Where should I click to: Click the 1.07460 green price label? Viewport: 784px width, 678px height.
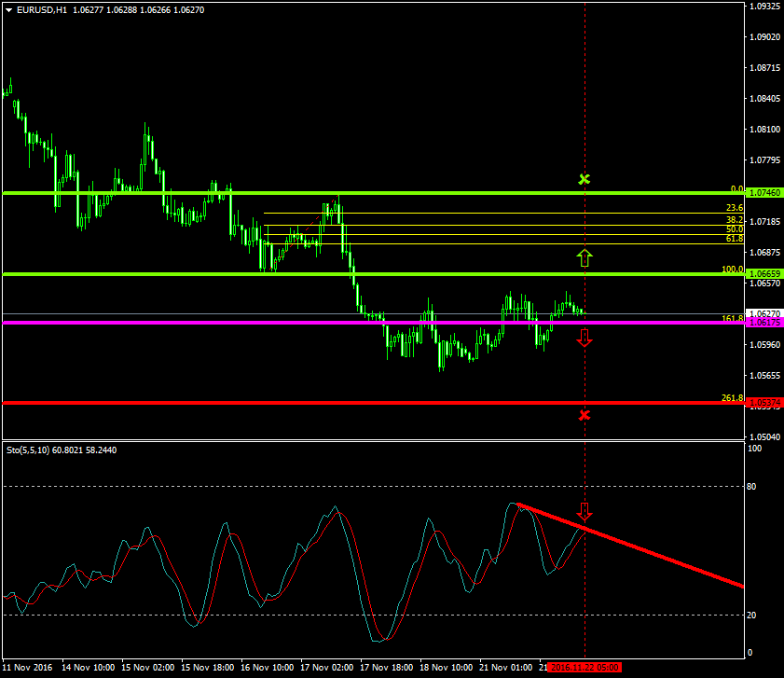click(764, 193)
